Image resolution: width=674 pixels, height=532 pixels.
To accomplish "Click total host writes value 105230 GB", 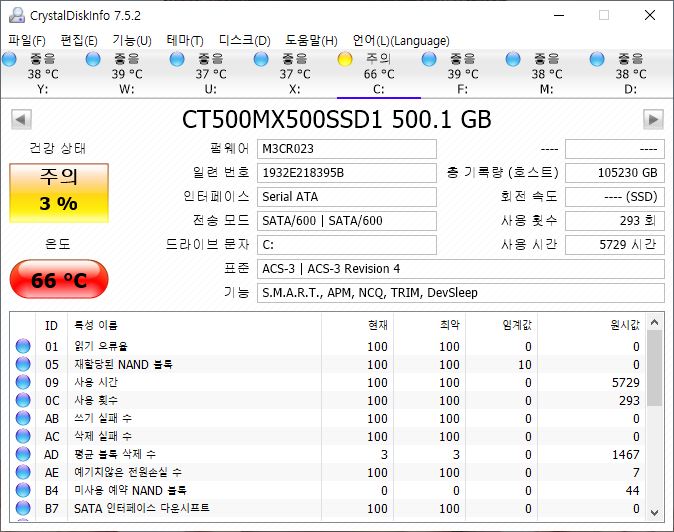I will click(615, 173).
